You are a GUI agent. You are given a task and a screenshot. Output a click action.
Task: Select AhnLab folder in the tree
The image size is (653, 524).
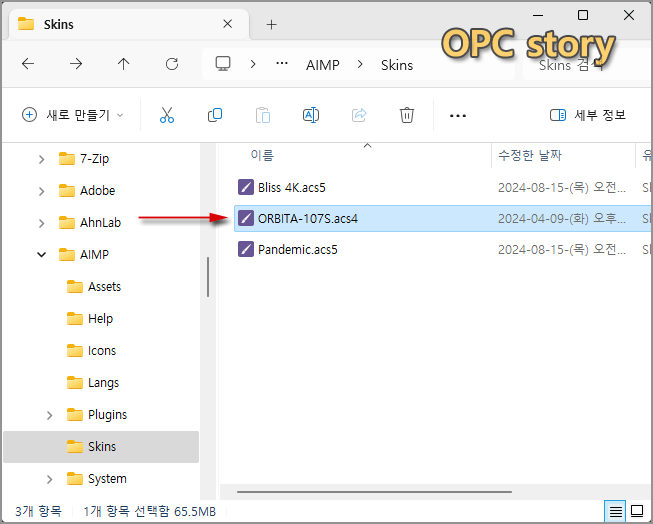coord(90,223)
